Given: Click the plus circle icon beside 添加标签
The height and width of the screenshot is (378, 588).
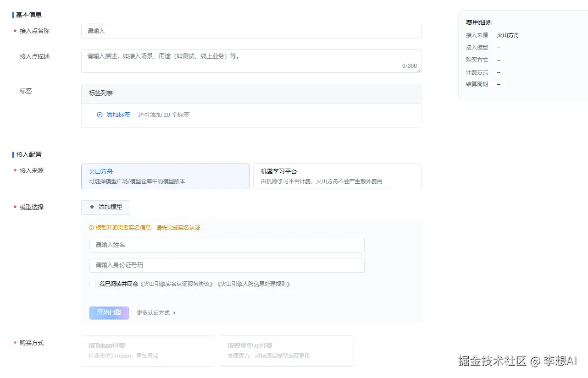Looking at the screenshot, I should coord(100,115).
